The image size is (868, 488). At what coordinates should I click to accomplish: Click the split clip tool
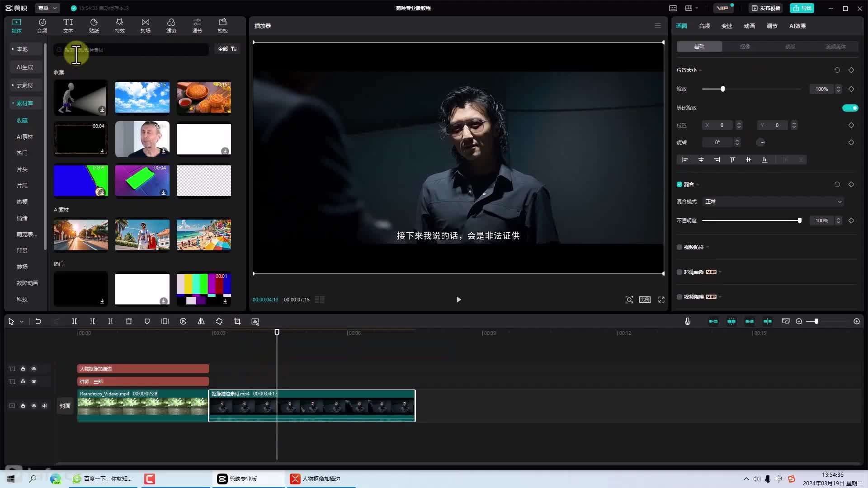[x=75, y=321]
